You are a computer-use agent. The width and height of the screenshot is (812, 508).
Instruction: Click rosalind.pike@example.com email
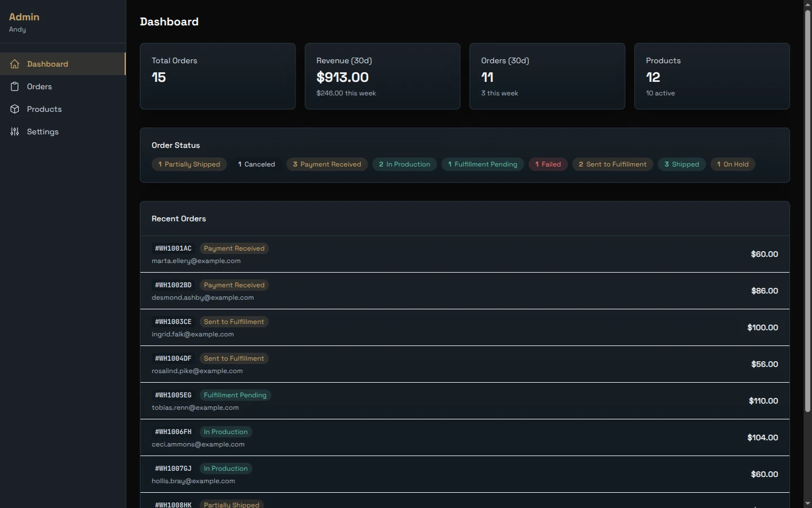(197, 371)
